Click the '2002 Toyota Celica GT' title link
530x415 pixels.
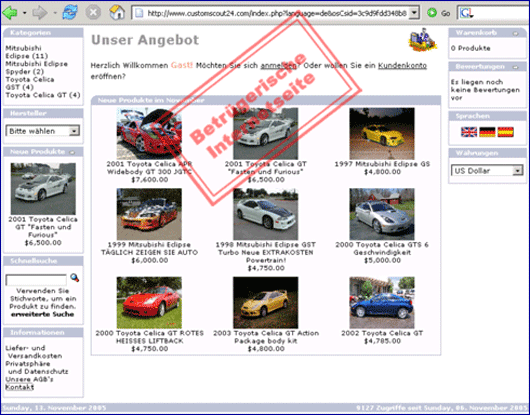382,333
